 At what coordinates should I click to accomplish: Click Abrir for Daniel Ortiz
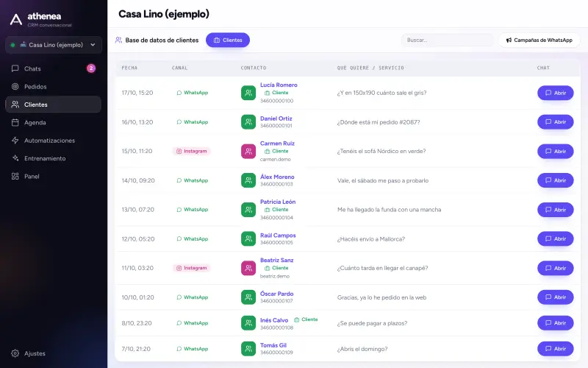coord(556,122)
